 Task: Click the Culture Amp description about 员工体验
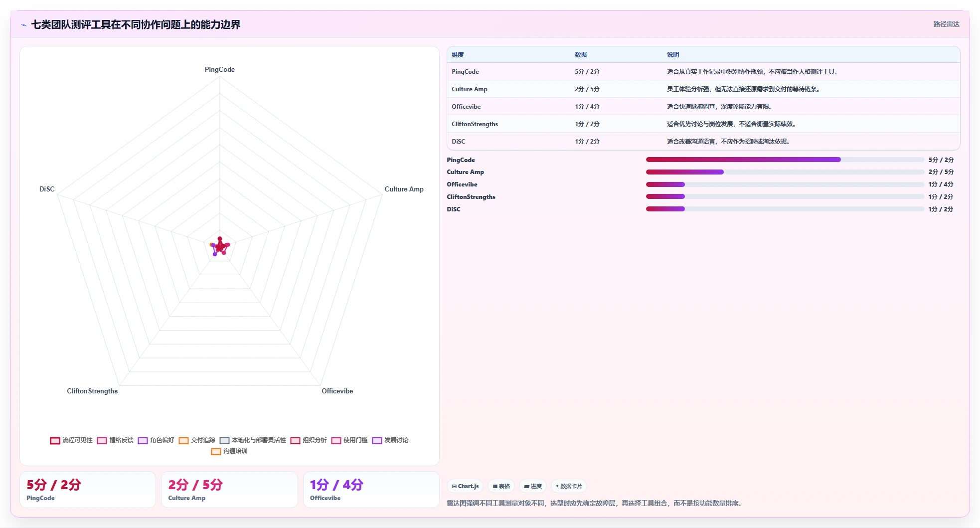pyautogui.click(x=744, y=89)
